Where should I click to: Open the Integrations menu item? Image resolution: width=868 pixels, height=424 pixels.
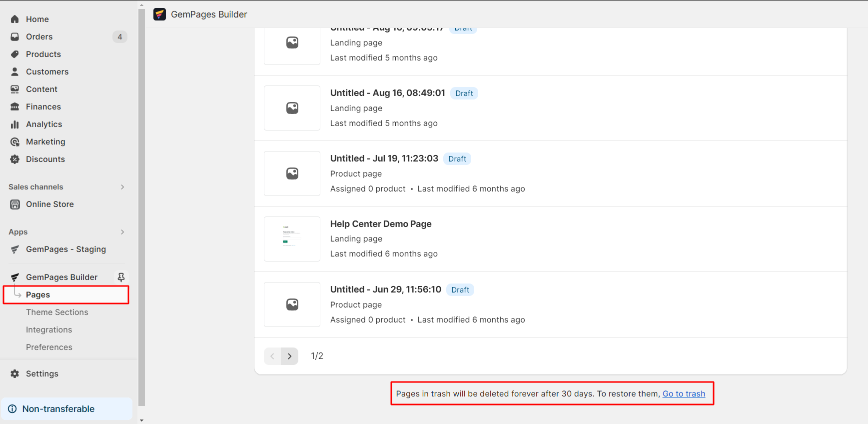(49, 329)
